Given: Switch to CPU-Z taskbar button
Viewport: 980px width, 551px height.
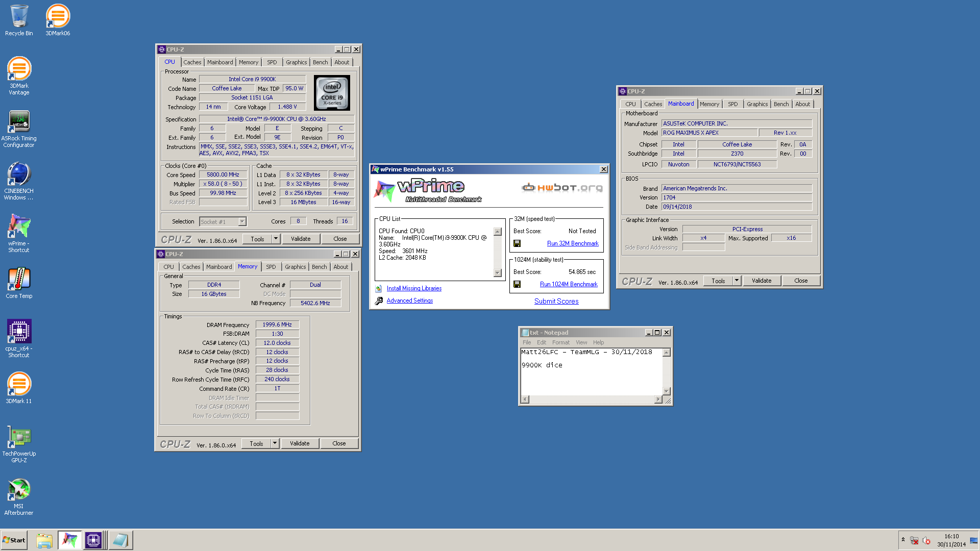Looking at the screenshot, I should [x=93, y=540].
